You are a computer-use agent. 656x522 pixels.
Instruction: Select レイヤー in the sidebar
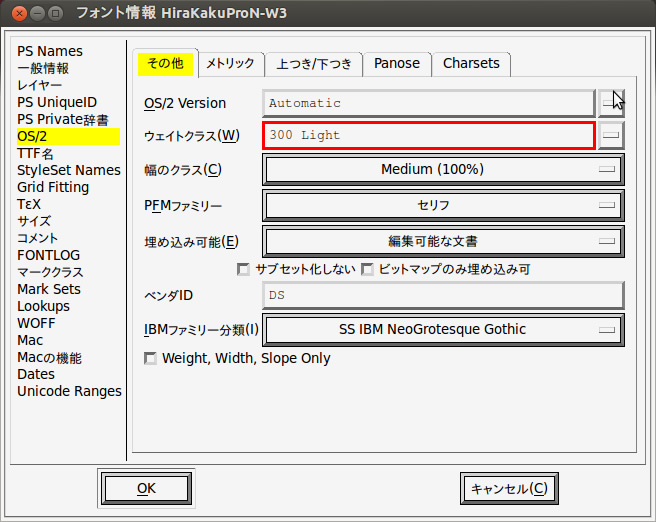pyautogui.click(x=40, y=85)
